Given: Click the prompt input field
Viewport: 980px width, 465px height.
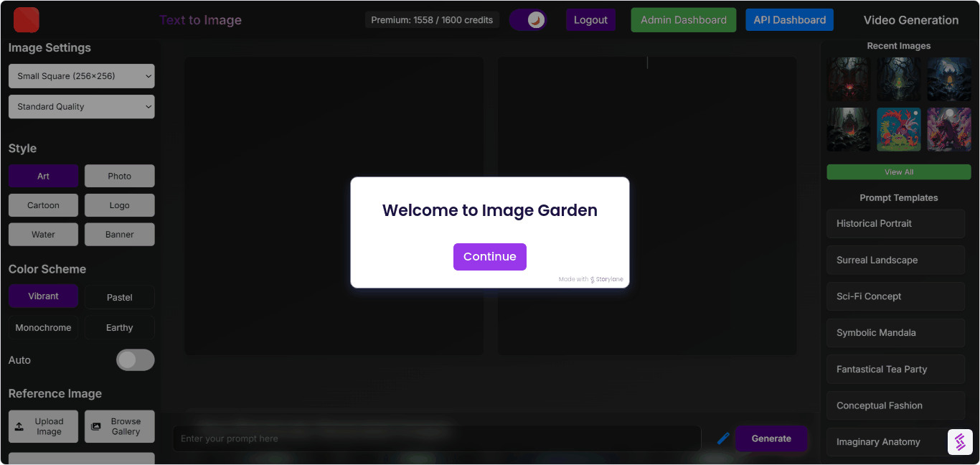Looking at the screenshot, I should (x=436, y=438).
